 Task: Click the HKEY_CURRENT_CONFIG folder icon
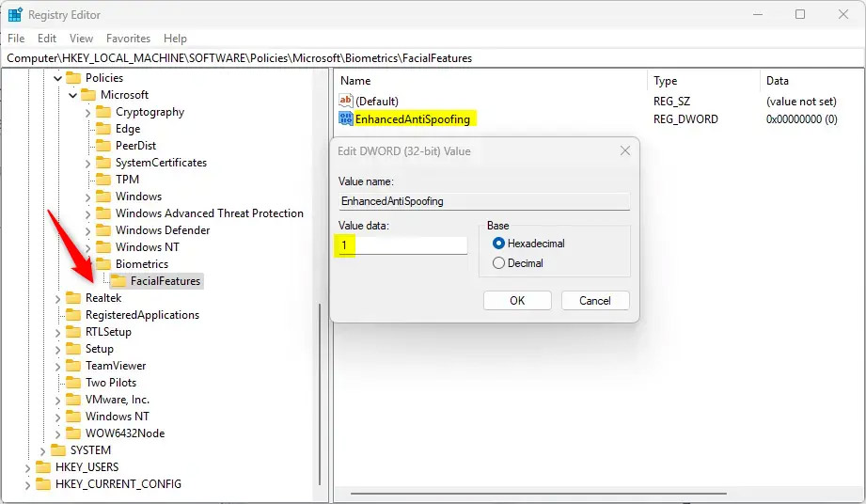(x=43, y=484)
